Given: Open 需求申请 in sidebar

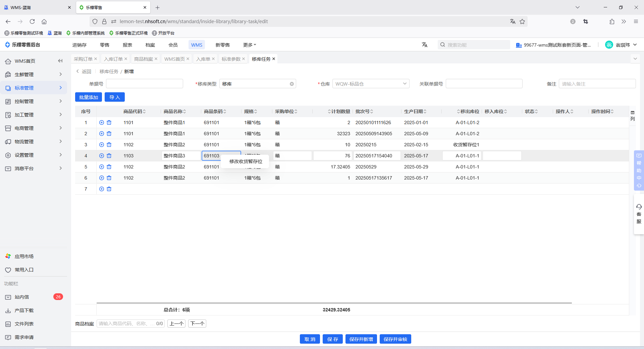Looking at the screenshot, I should [34, 337].
